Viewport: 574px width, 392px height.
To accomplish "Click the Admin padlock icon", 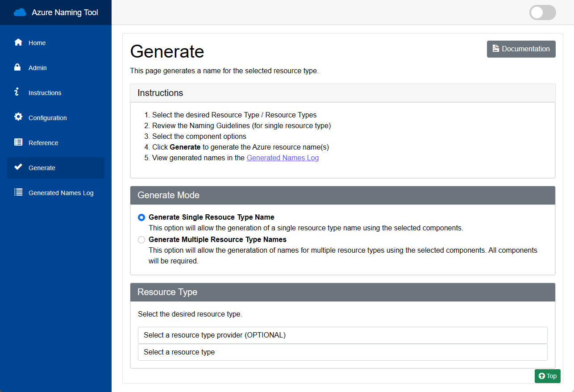I will point(18,67).
